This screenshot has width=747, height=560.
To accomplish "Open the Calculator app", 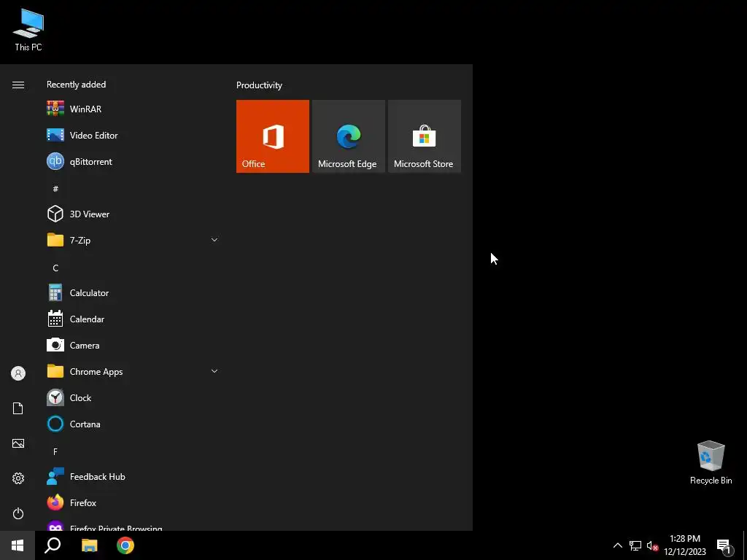I will click(133, 293).
